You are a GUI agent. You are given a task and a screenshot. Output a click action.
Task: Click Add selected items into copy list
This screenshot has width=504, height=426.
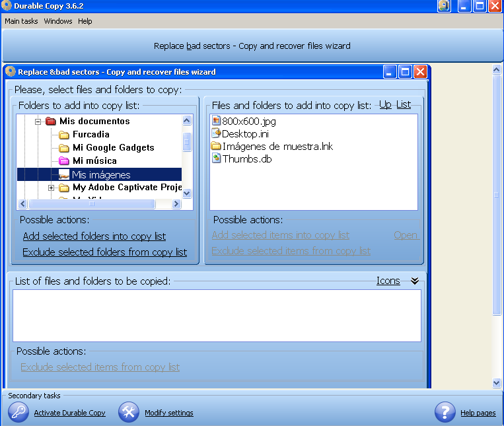point(281,235)
